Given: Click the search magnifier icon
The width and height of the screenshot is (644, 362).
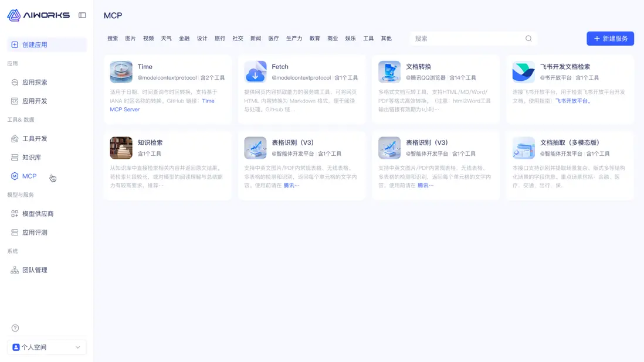Looking at the screenshot, I should point(528,38).
